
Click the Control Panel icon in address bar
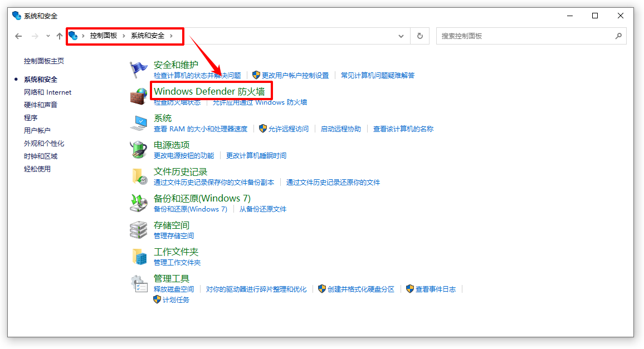[x=73, y=36]
